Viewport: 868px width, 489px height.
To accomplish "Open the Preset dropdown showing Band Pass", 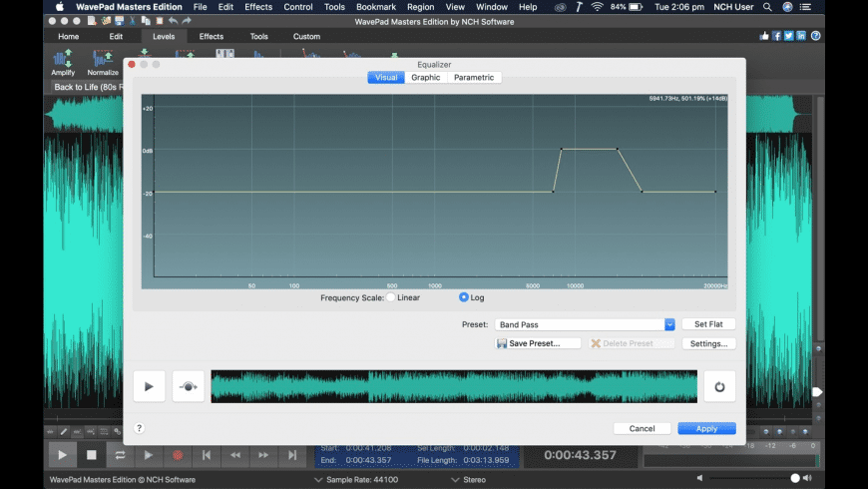I will click(x=586, y=324).
